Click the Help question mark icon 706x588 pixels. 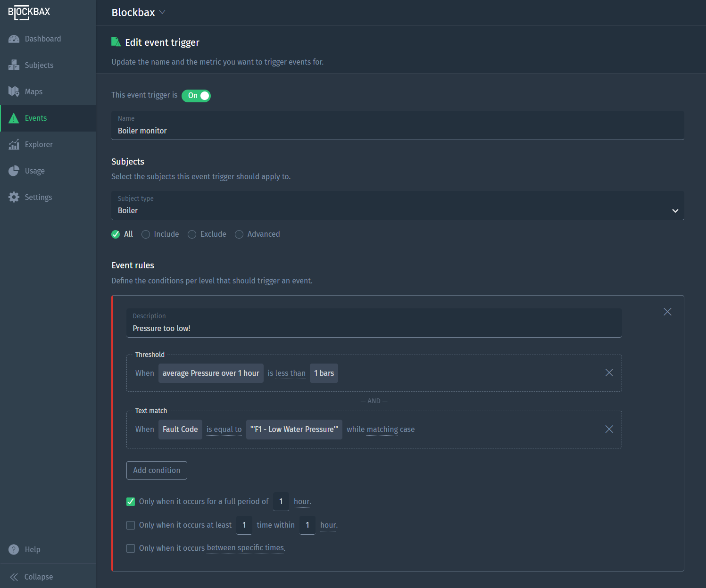tap(14, 550)
